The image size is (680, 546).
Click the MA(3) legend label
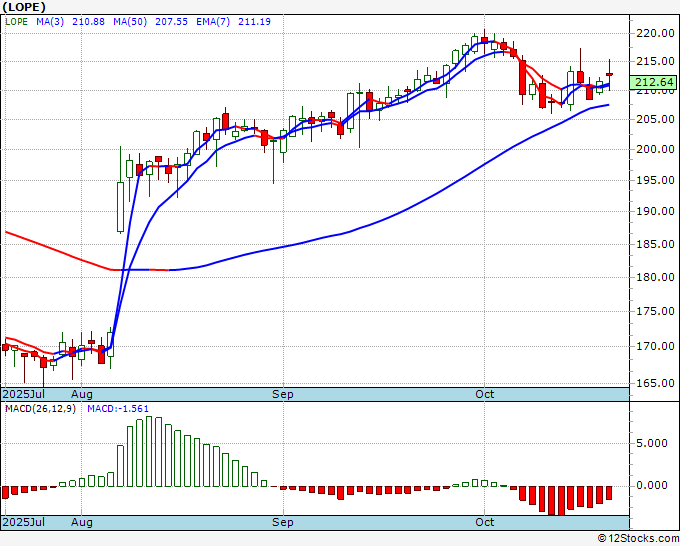(50, 21)
